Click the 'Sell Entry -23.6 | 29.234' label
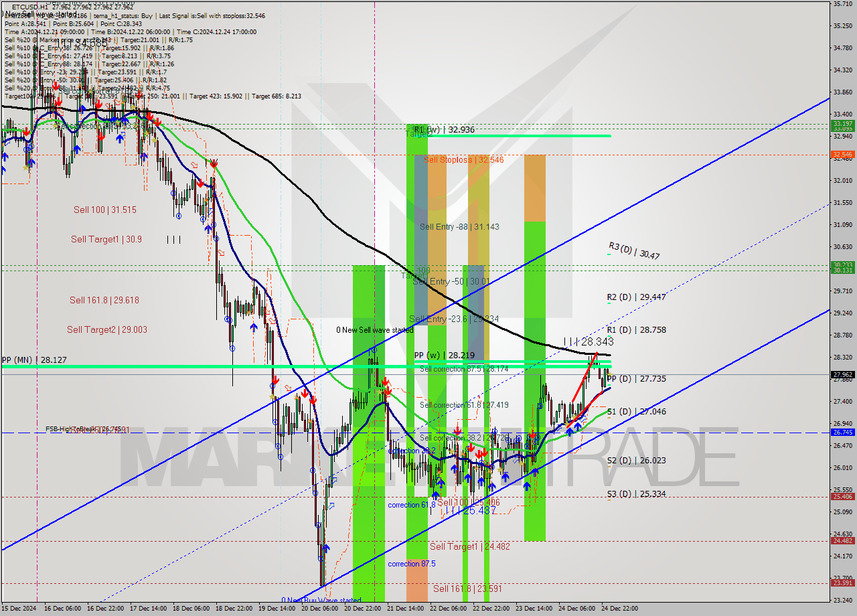 coord(454,319)
